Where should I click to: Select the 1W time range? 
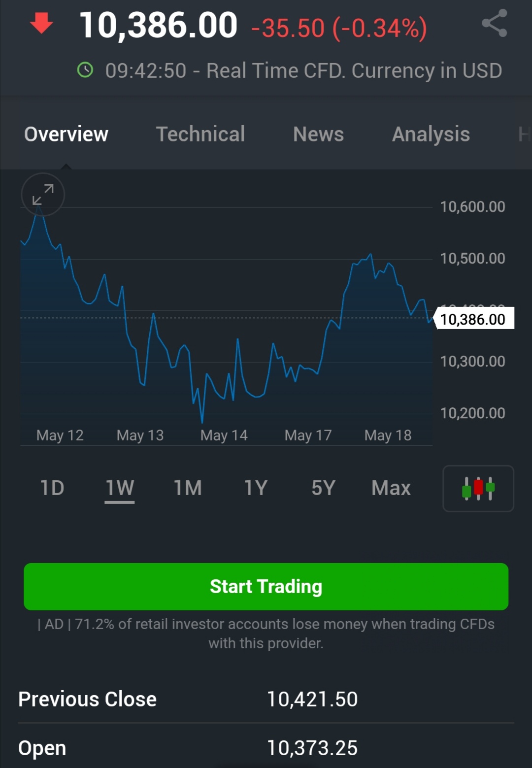click(120, 488)
